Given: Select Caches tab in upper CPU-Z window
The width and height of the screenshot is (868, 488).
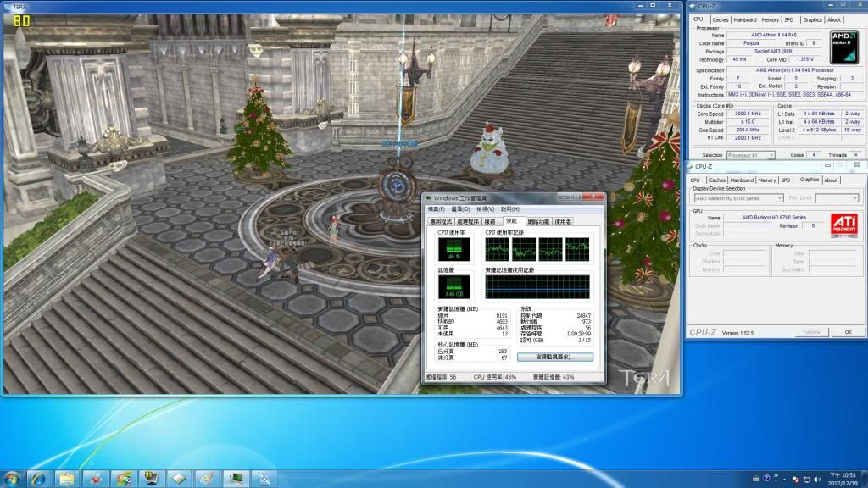Looking at the screenshot, I should pyautogui.click(x=721, y=20).
